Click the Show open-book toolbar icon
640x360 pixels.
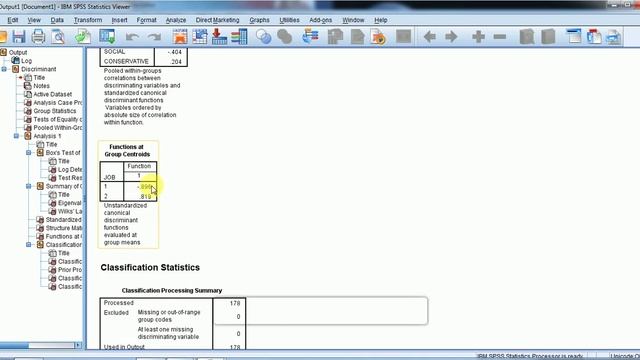527,37
